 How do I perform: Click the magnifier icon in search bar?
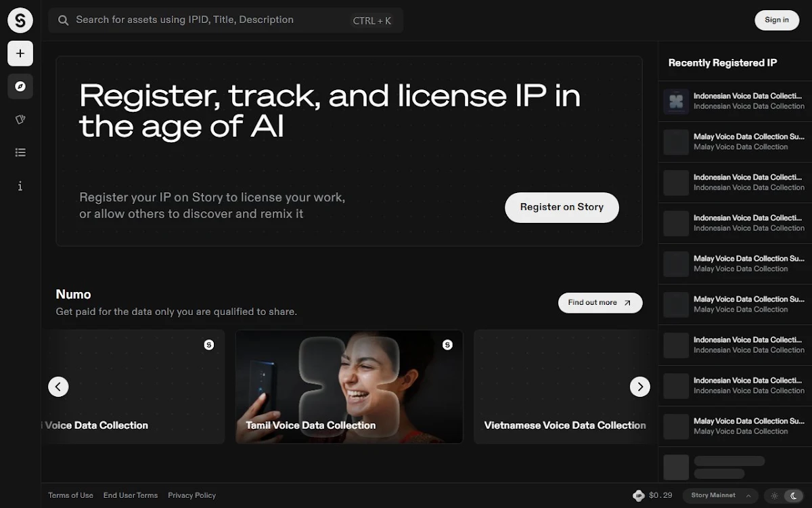pyautogui.click(x=64, y=20)
